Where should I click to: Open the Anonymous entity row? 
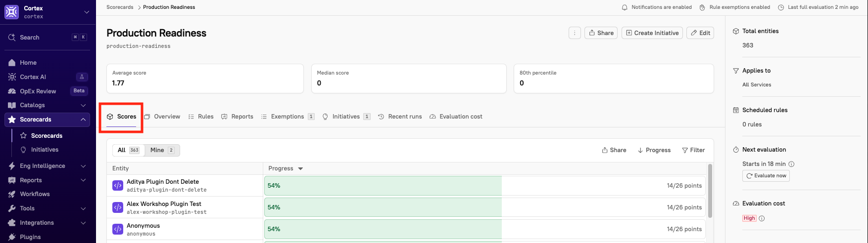point(185,229)
